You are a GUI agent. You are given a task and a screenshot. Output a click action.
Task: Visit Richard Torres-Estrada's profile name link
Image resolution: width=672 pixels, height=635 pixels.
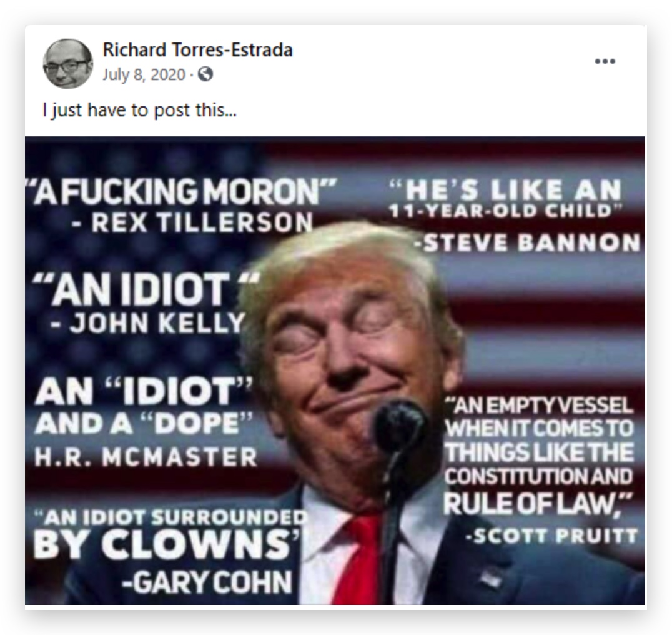tap(197, 50)
